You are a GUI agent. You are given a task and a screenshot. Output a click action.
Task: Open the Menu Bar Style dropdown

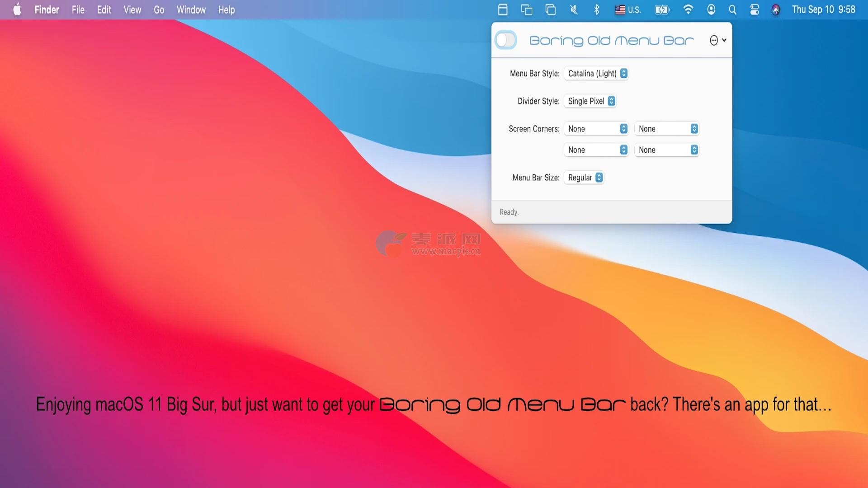point(596,73)
